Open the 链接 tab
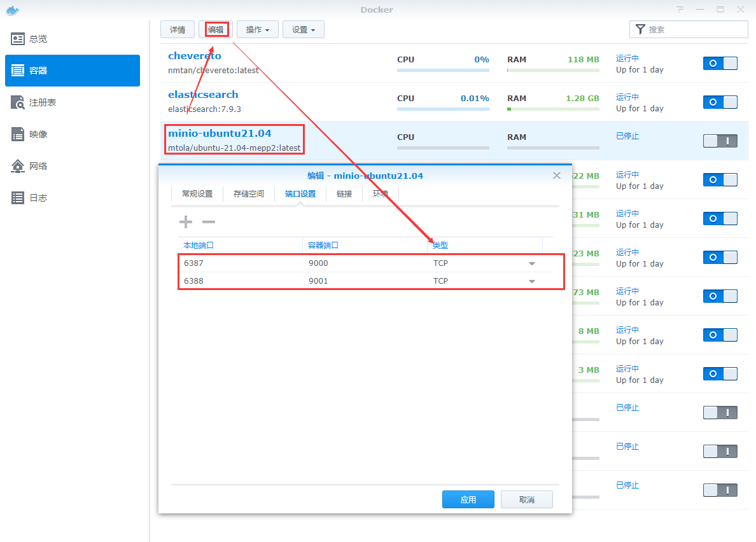The width and height of the screenshot is (756, 542). coord(344,193)
